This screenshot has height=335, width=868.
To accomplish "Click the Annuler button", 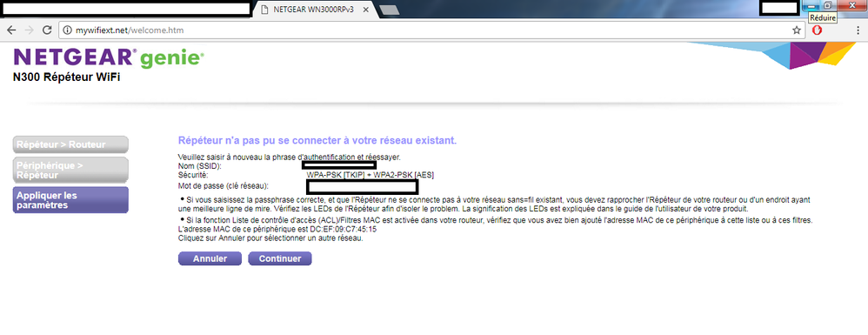I will click(x=210, y=258).
